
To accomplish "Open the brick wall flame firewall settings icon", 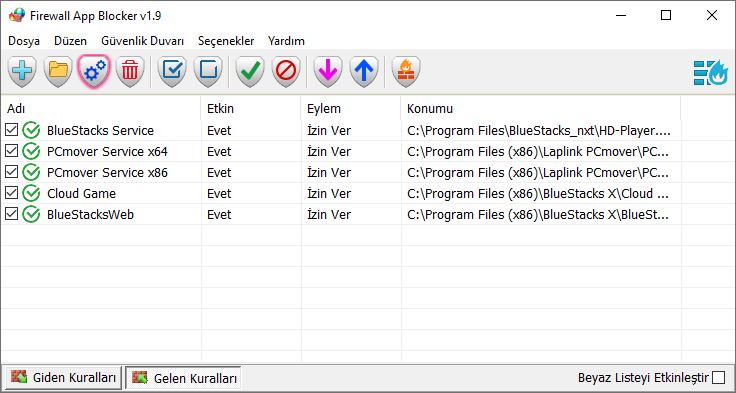I will click(406, 71).
